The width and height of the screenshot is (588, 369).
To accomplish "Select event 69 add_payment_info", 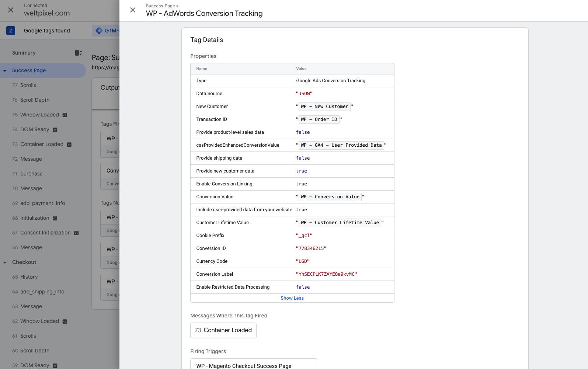I will point(39,203).
